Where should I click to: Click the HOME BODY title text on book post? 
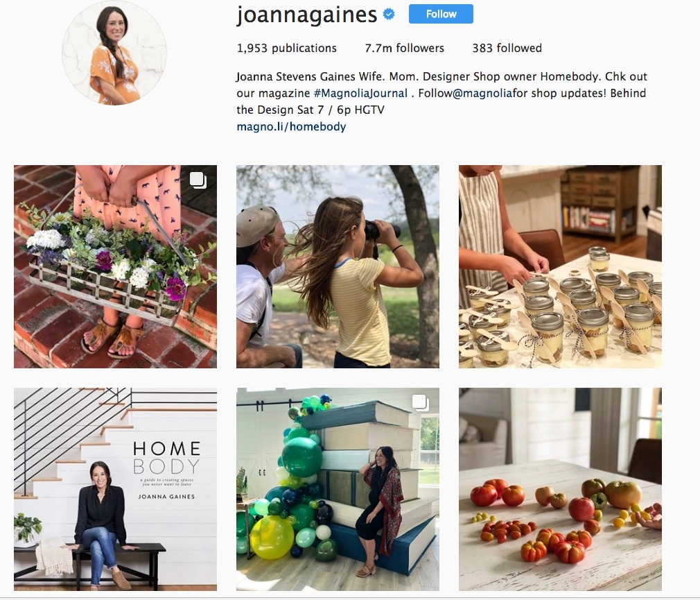tap(166, 458)
